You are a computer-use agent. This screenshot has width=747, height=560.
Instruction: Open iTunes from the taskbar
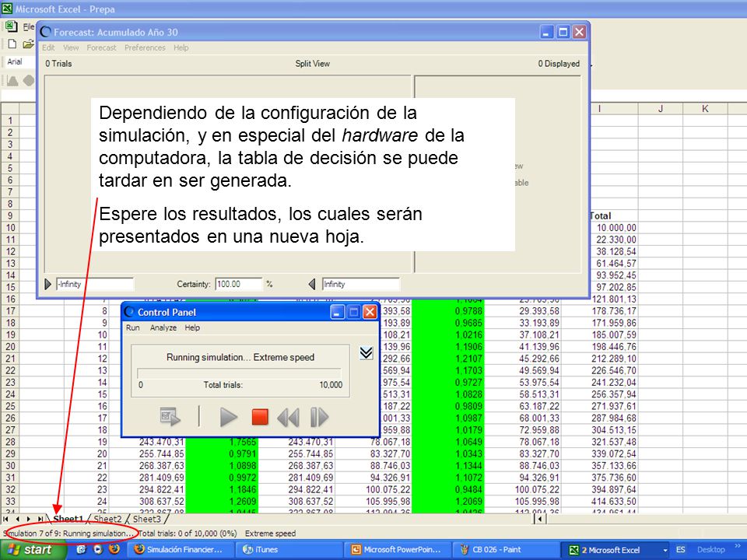(289, 550)
